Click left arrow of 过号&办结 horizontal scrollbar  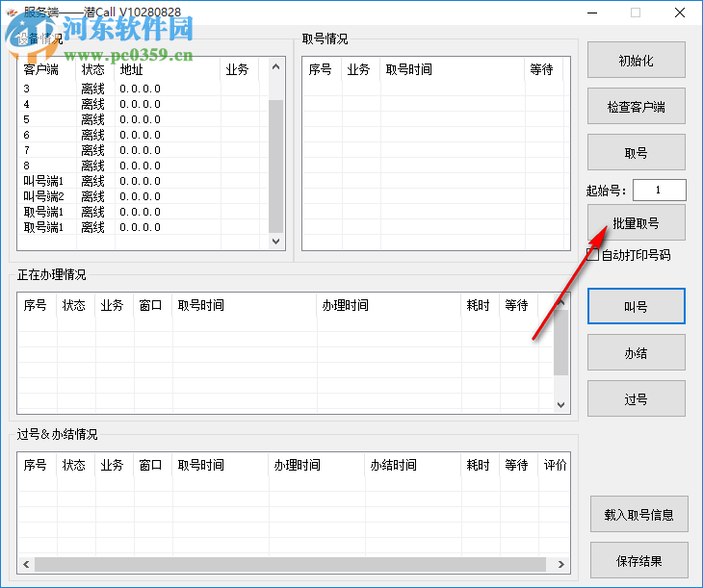tap(26, 564)
